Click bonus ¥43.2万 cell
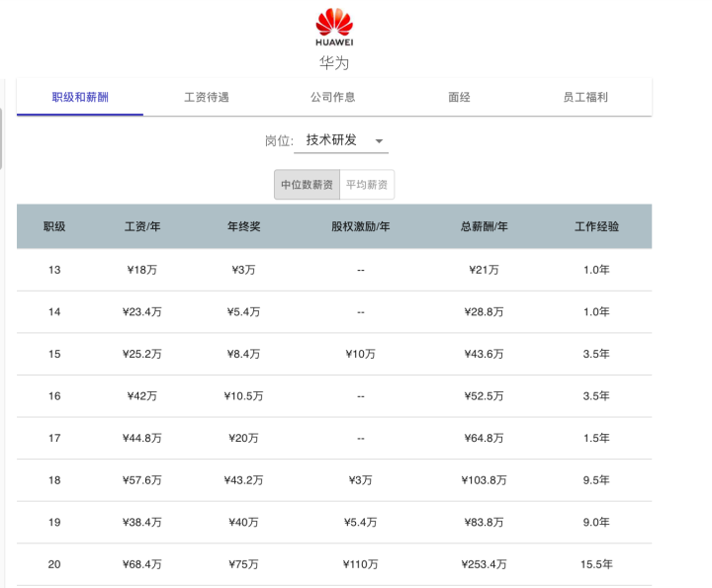The width and height of the screenshot is (712, 588). (244, 480)
